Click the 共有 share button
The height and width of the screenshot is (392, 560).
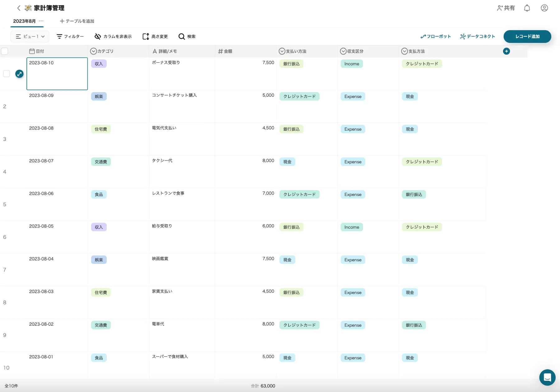click(506, 8)
